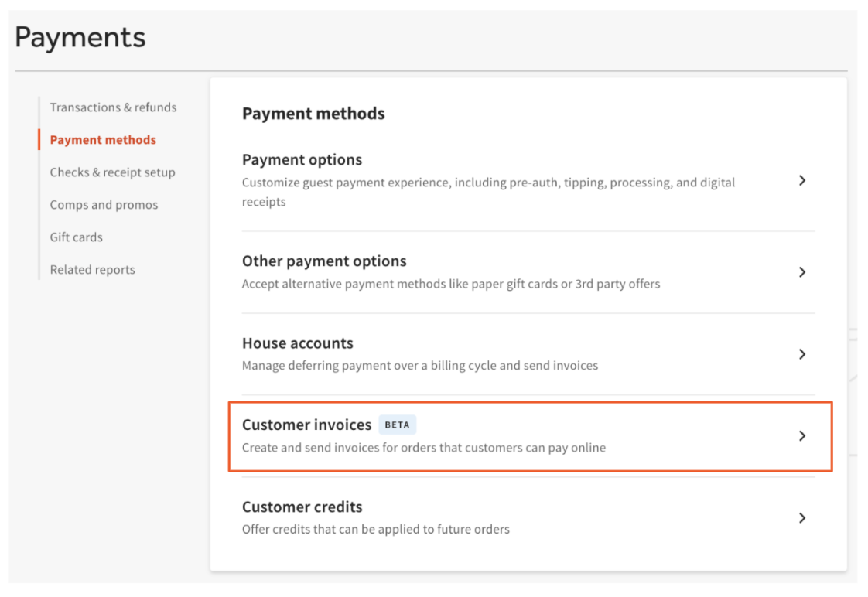Click the BETA badge next to Customer invoices
The image size is (868, 597).
397,425
